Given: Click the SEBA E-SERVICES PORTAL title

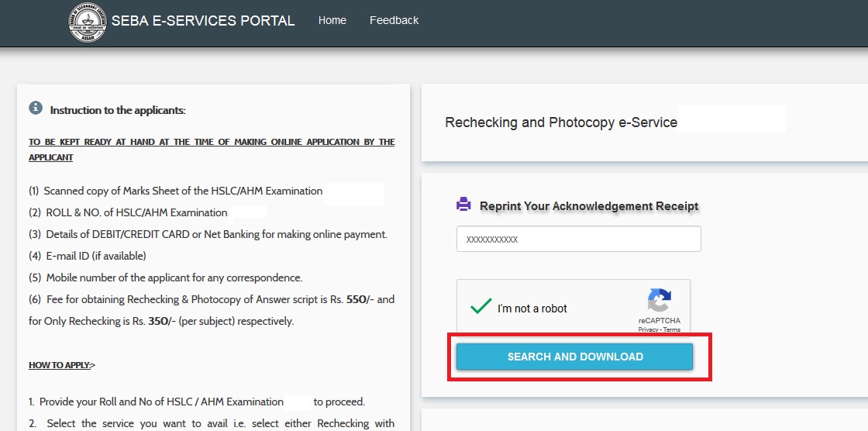Looking at the screenshot, I should tap(203, 21).
